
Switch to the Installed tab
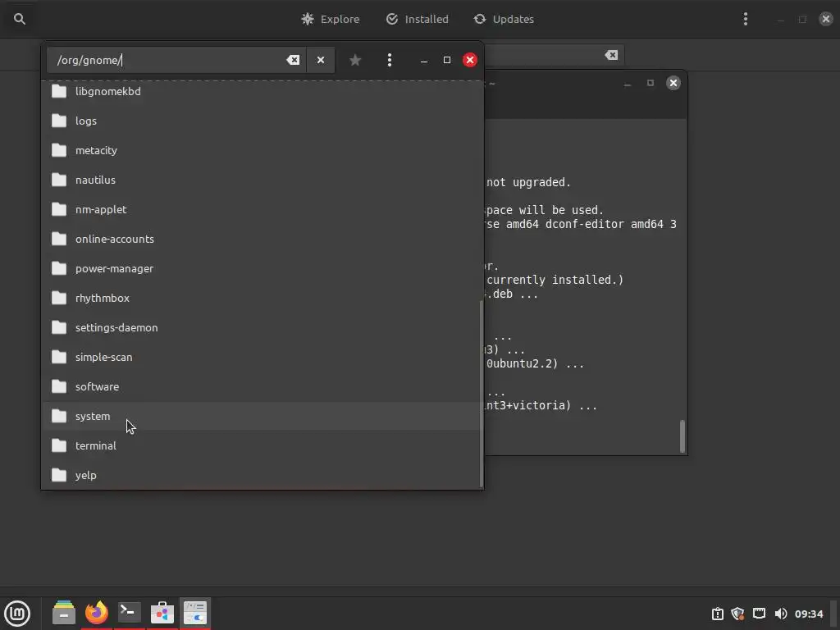(x=418, y=20)
